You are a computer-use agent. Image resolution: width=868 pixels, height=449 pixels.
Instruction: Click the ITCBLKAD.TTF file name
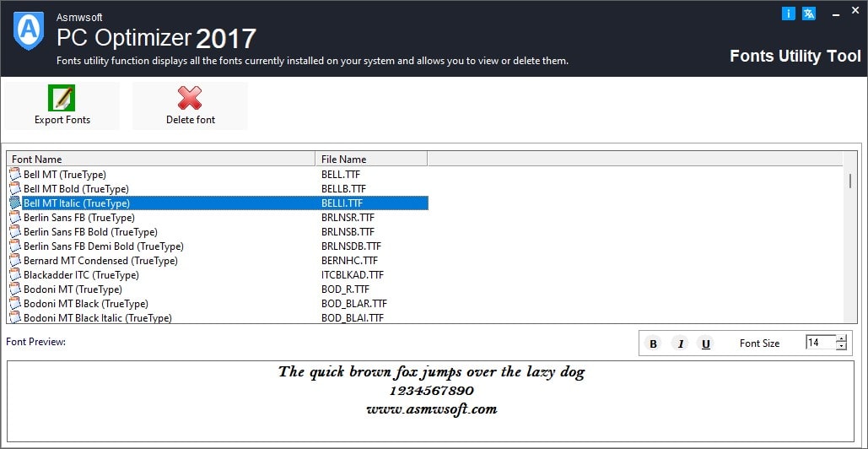[353, 275]
